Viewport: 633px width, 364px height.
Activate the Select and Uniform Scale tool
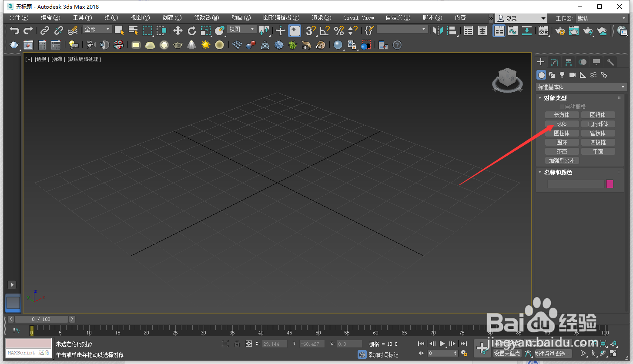206,30
